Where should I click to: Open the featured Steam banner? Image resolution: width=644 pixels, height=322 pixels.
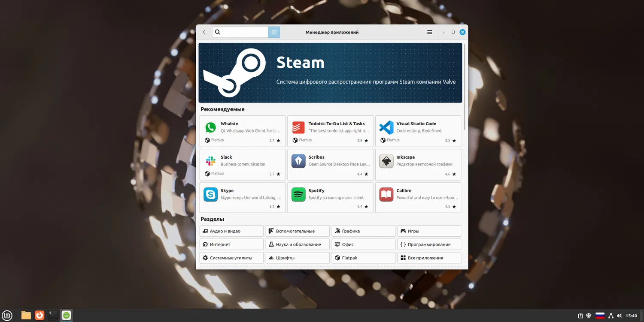point(331,72)
